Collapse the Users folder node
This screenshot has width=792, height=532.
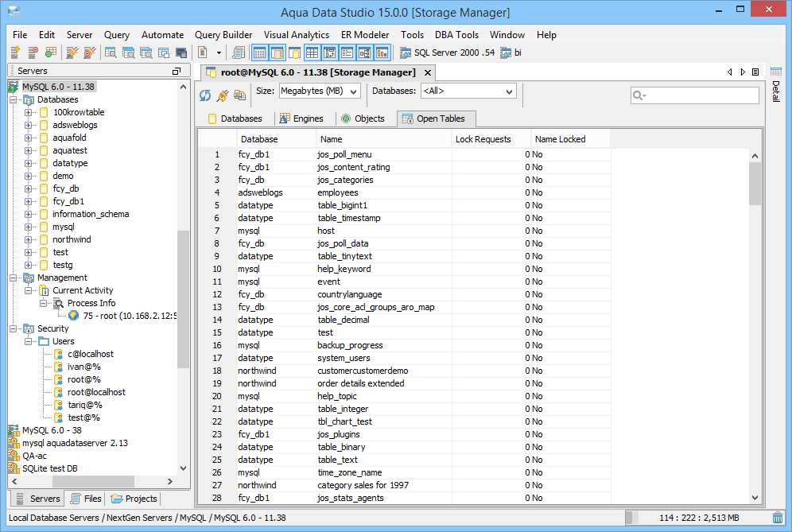click(x=29, y=341)
